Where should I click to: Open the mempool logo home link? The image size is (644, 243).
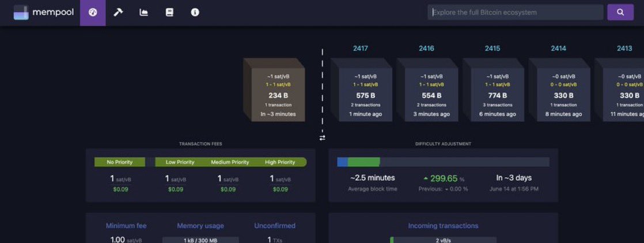[44, 12]
